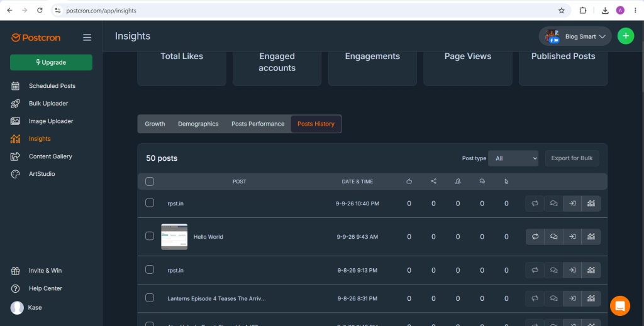Open the browser extensions puzzle icon
This screenshot has width=644, height=326.
[583, 11]
